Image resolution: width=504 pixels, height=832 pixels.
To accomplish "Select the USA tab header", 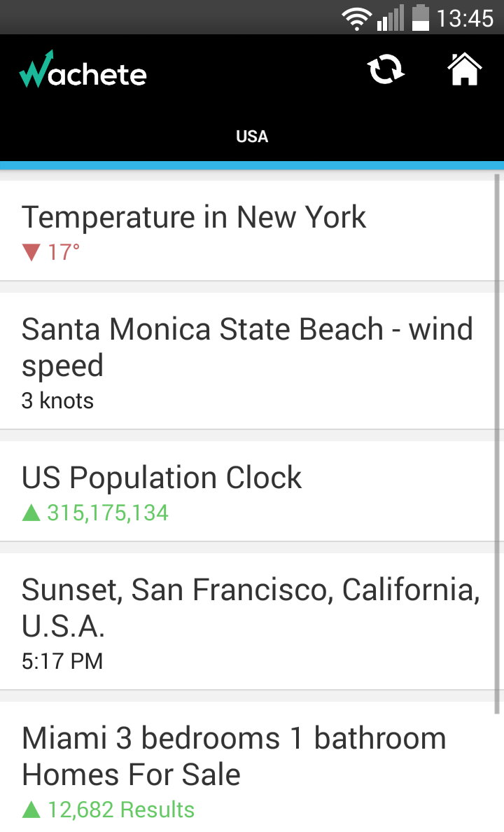I will pyautogui.click(x=252, y=136).
